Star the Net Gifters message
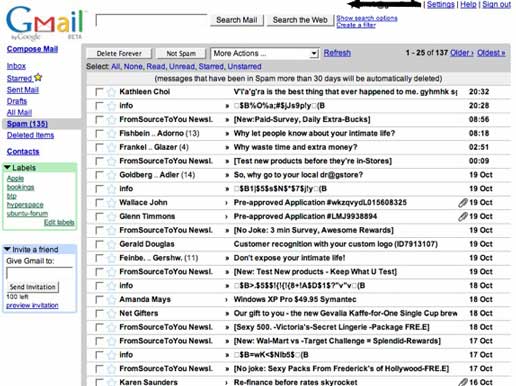Viewport: 516px width, 386px height. pyautogui.click(x=111, y=313)
